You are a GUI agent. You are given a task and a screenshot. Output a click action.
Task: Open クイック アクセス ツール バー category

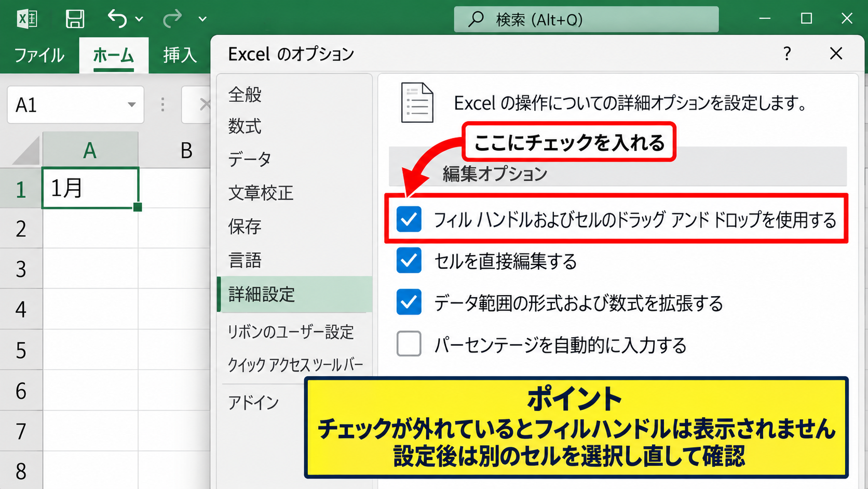pyautogui.click(x=295, y=365)
